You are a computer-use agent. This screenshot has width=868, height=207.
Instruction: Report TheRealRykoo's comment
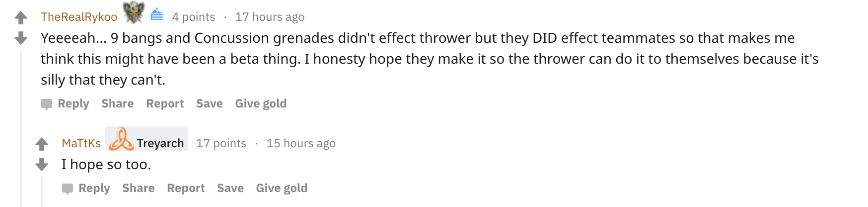pyautogui.click(x=165, y=103)
